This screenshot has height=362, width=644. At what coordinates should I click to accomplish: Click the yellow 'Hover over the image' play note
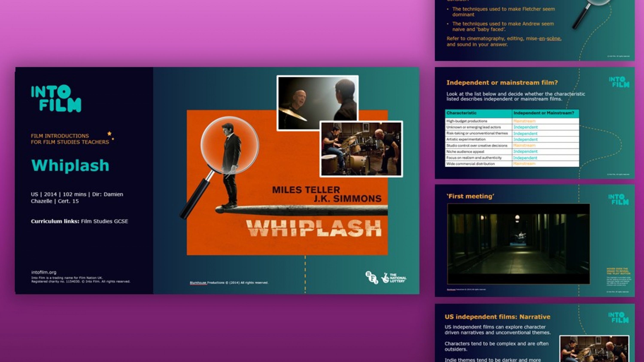619,271
